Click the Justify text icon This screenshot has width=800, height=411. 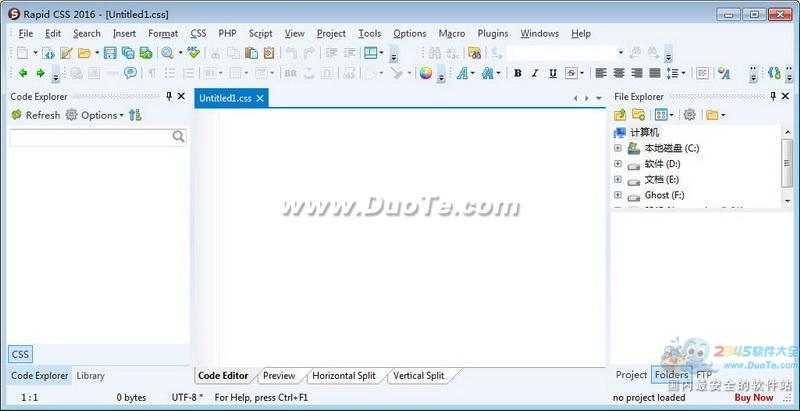(655, 73)
